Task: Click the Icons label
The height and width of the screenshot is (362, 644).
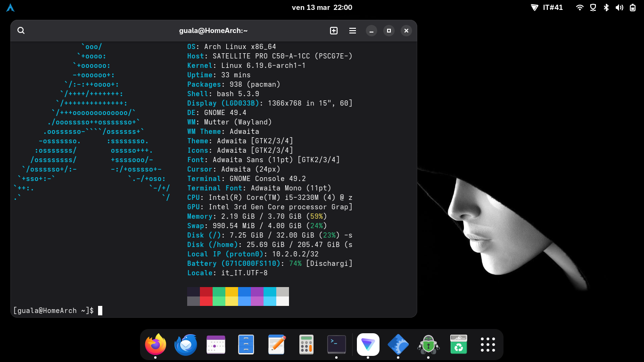Action: [x=198, y=150]
